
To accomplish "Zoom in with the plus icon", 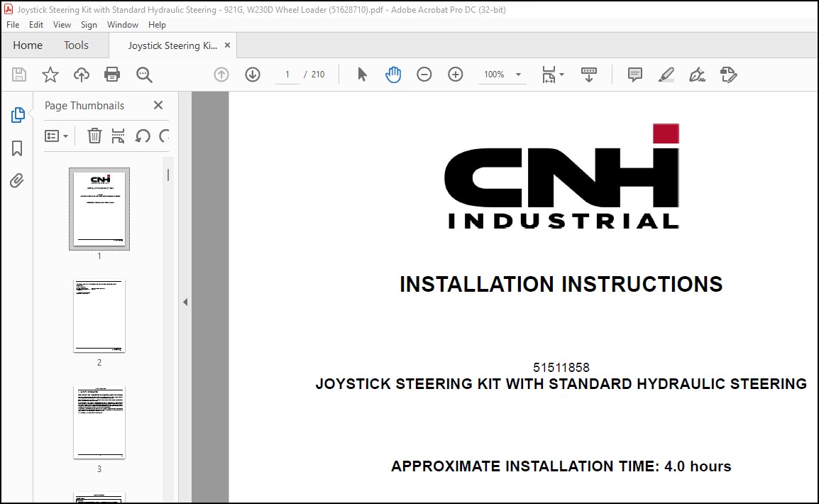I will [456, 75].
